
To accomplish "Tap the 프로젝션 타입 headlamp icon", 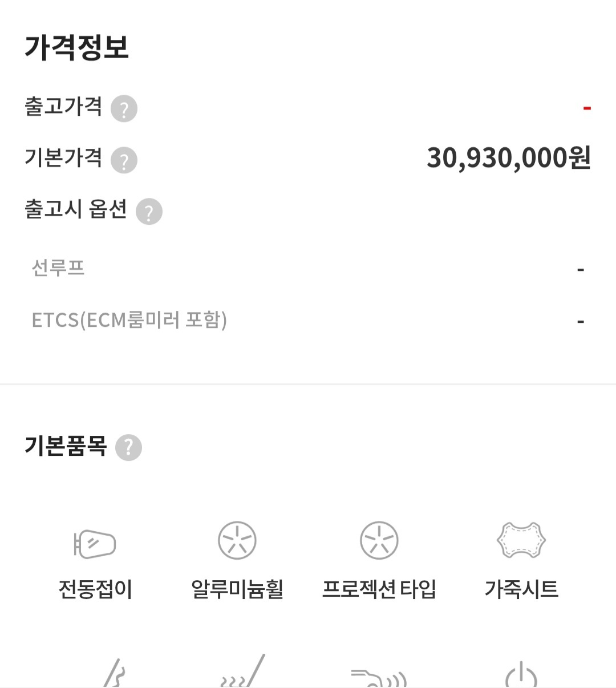I will pos(379,540).
